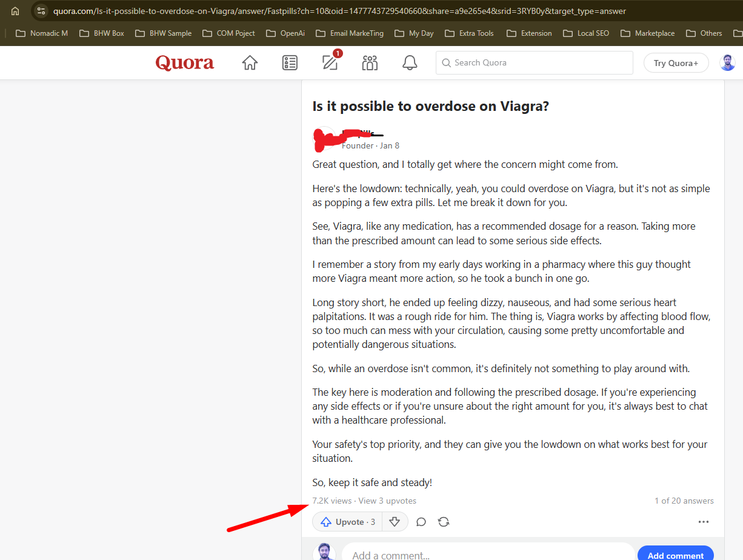Click the Try Quora+ button
This screenshot has width=743, height=560.
(676, 63)
